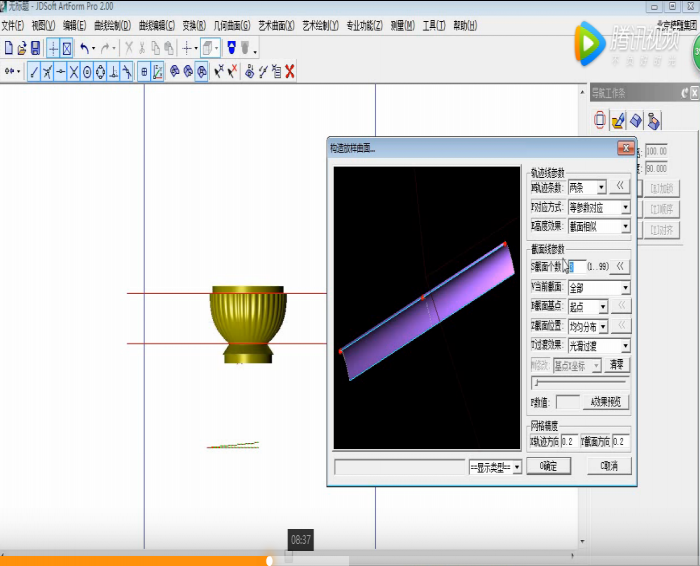Click the Open file folder icon
Viewport: 700px width, 566px height.
tap(22, 48)
